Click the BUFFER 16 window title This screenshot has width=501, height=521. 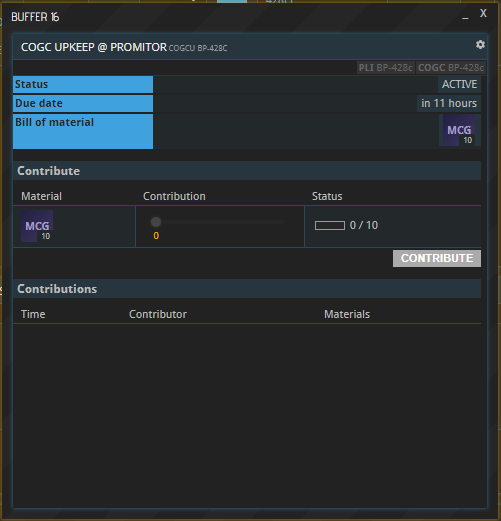[35, 17]
